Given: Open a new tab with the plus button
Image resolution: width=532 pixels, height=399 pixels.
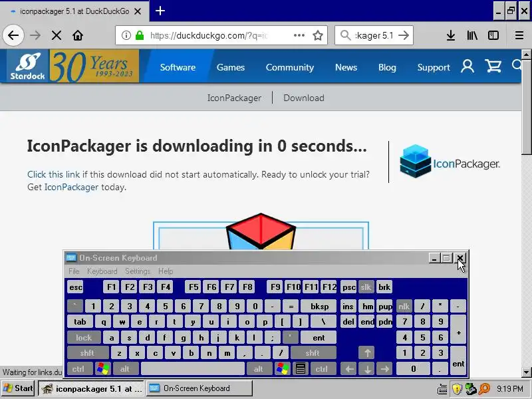Looking at the screenshot, I should click(160, 11).
